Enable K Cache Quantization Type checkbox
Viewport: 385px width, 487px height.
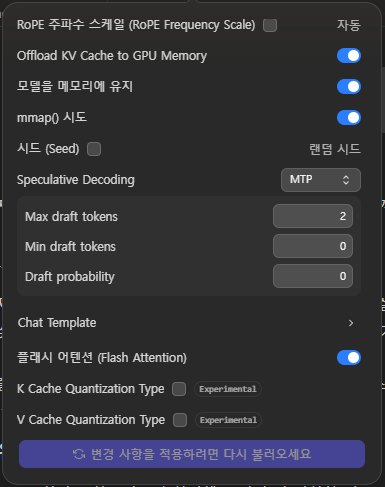[179, 389]
